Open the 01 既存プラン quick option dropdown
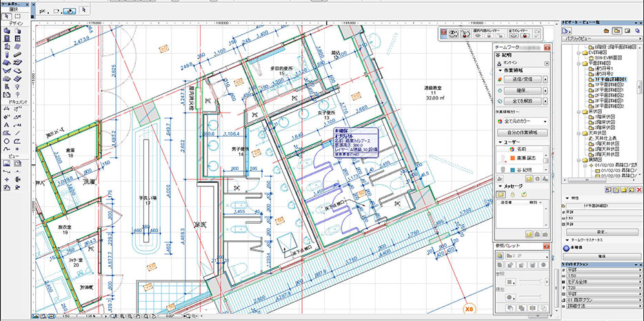 (x=604, y=300)
